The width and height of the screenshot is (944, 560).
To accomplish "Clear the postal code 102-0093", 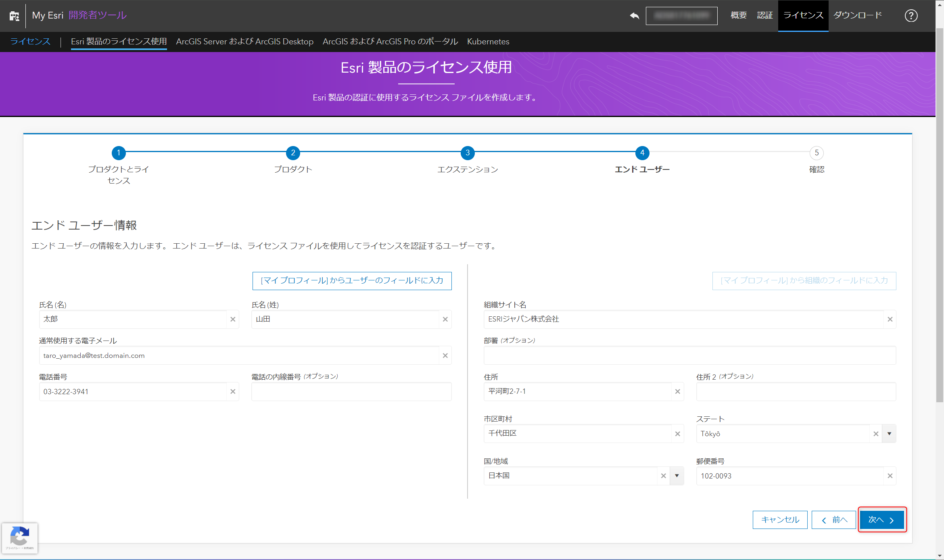I will 890,476.
